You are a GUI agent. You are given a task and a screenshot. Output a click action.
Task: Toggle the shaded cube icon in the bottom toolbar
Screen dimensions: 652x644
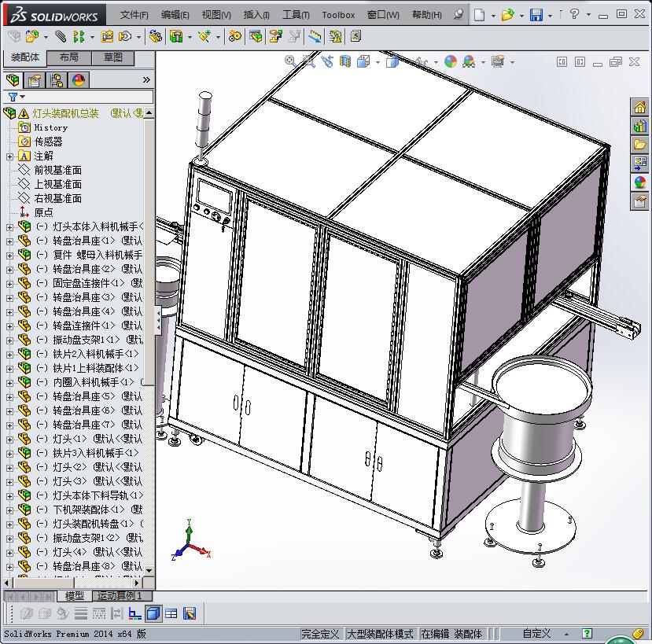(153, 613)
